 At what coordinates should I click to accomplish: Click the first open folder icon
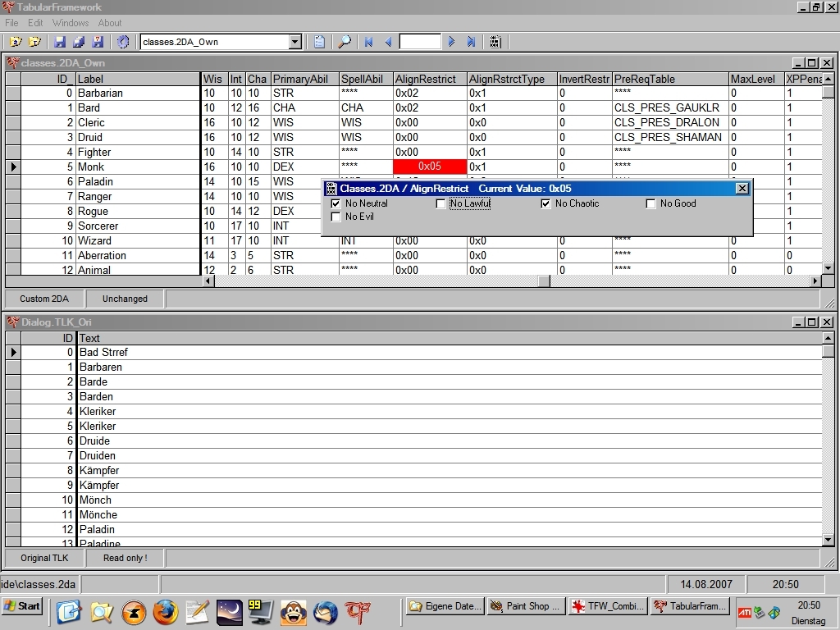(15, 42)
